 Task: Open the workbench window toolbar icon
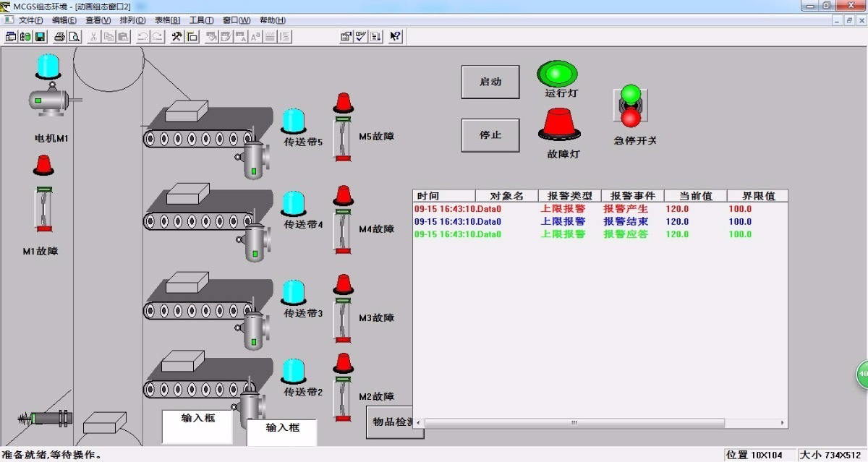point(12,37)
